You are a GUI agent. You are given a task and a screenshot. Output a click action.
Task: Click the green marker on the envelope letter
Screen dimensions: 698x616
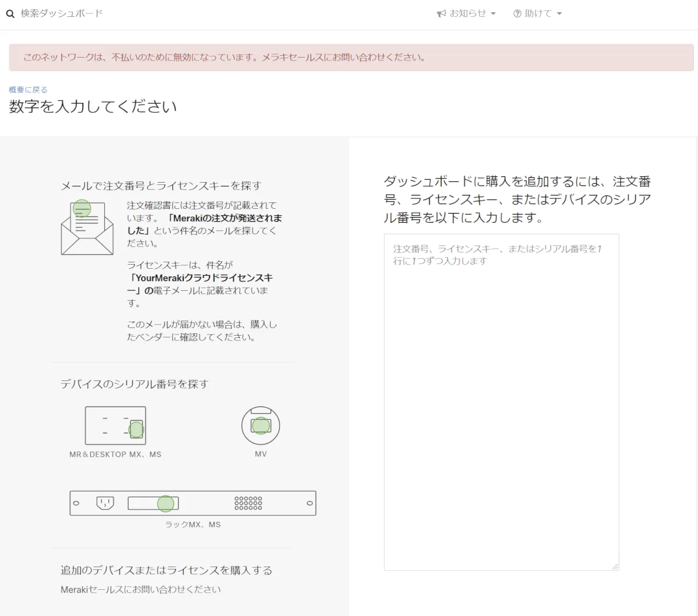coord(82,208)
